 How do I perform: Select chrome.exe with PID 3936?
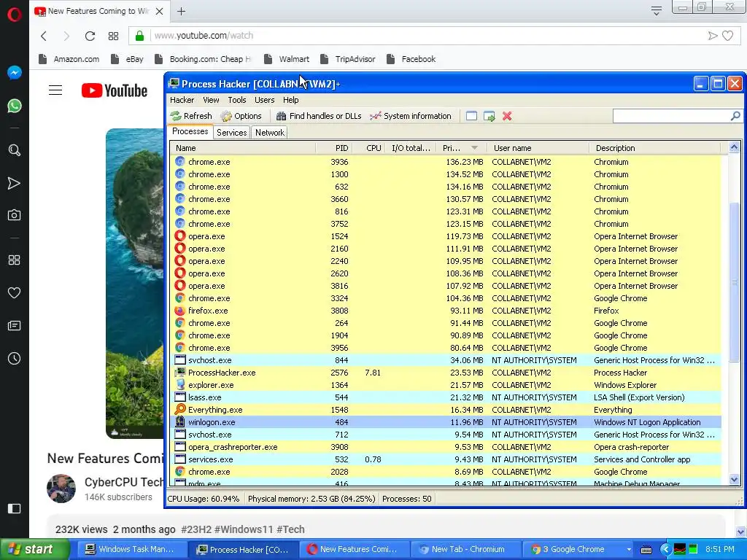(x=446, y=162)
